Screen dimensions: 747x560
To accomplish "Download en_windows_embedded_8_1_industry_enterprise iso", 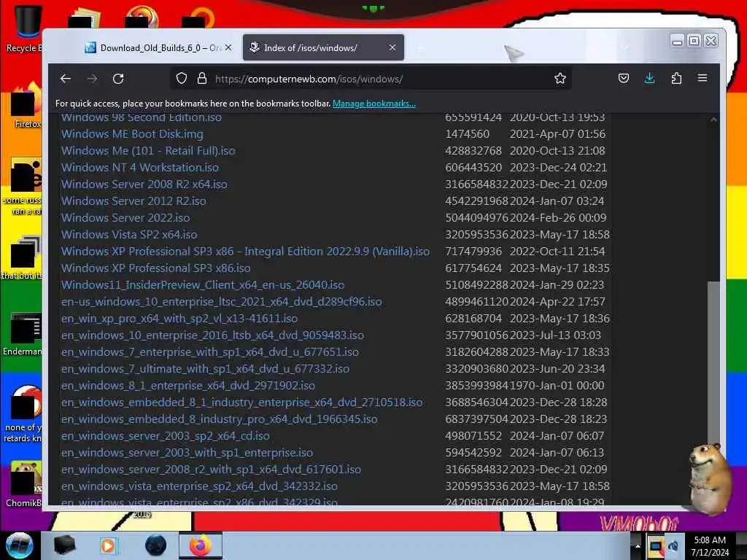I will tap(242, 402).
